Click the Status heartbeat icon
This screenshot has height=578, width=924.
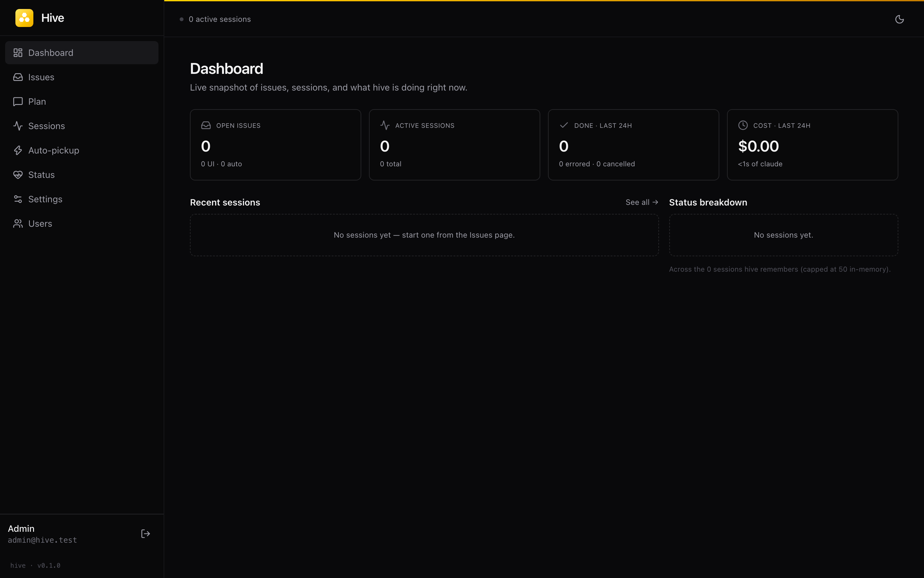pyautogui.click(x=18, y=175)
